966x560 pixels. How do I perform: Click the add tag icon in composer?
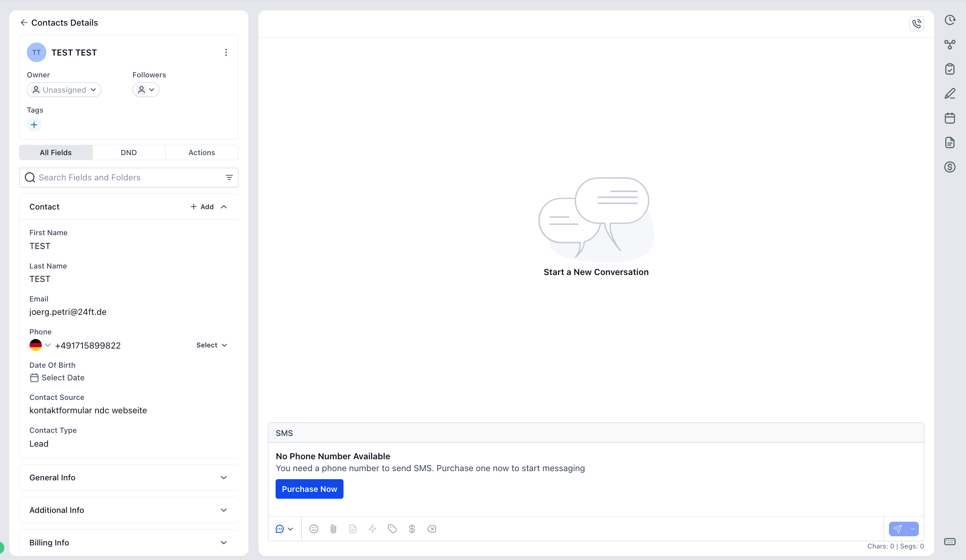pos(392,529)
